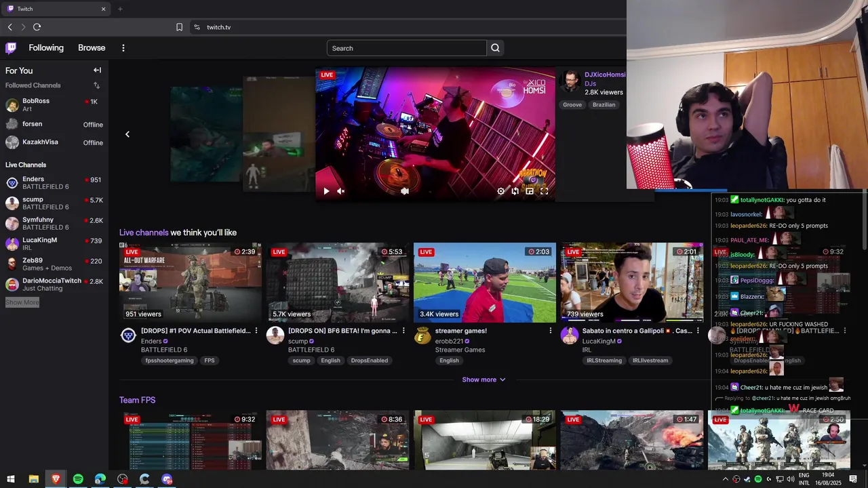Go back with the browser back arrow
Viewport: 868px width, 488px height.
pos(9,27)
